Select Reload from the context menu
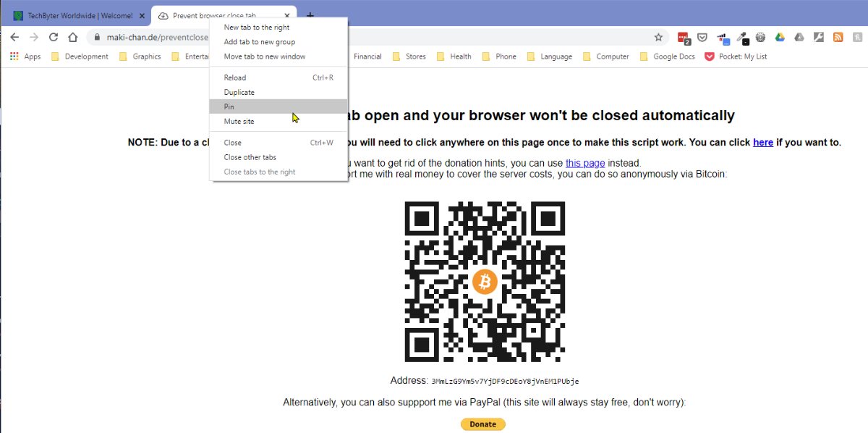The image size is (868, 433). 278,77
